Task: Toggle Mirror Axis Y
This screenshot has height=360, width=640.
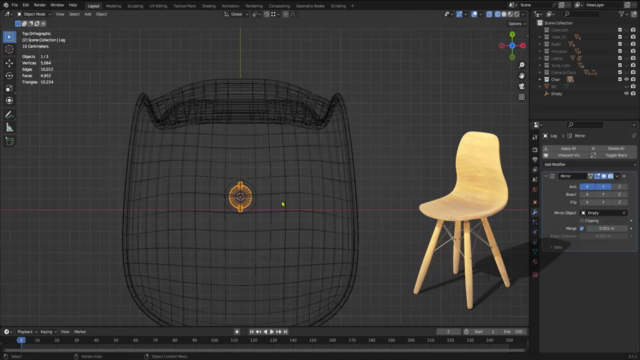Action: (603, 187)
